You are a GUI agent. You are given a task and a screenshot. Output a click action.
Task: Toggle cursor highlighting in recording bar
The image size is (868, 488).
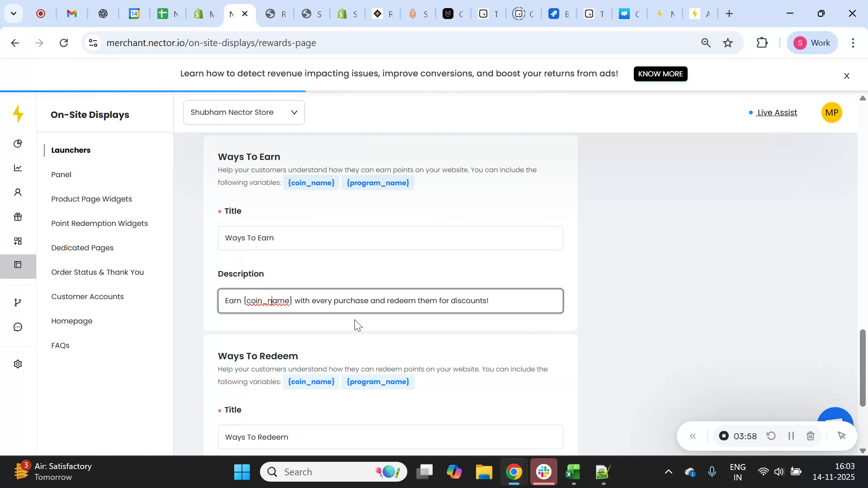842,436
